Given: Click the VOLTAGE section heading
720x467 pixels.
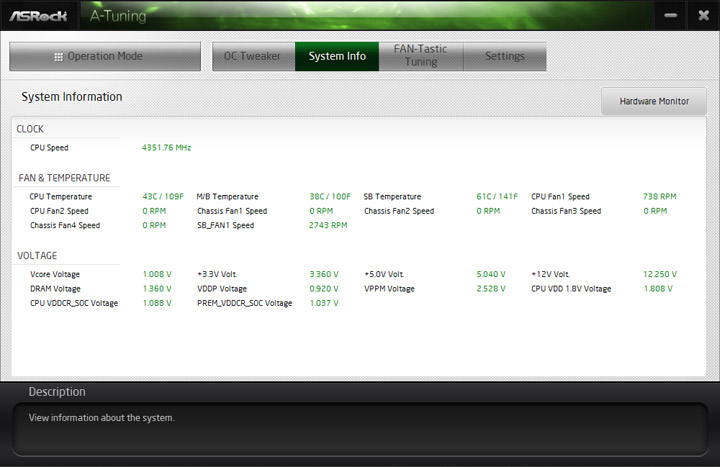Looking at the screenshot, I should [x=37, y=255].
